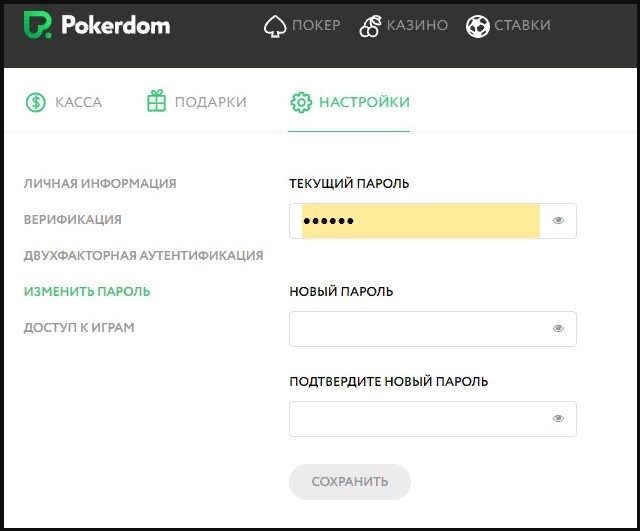Open ЛИЧНАЯ ИНФОРМАЦИЯ section
Screen dimensions: 640x531
pos(100,184)
